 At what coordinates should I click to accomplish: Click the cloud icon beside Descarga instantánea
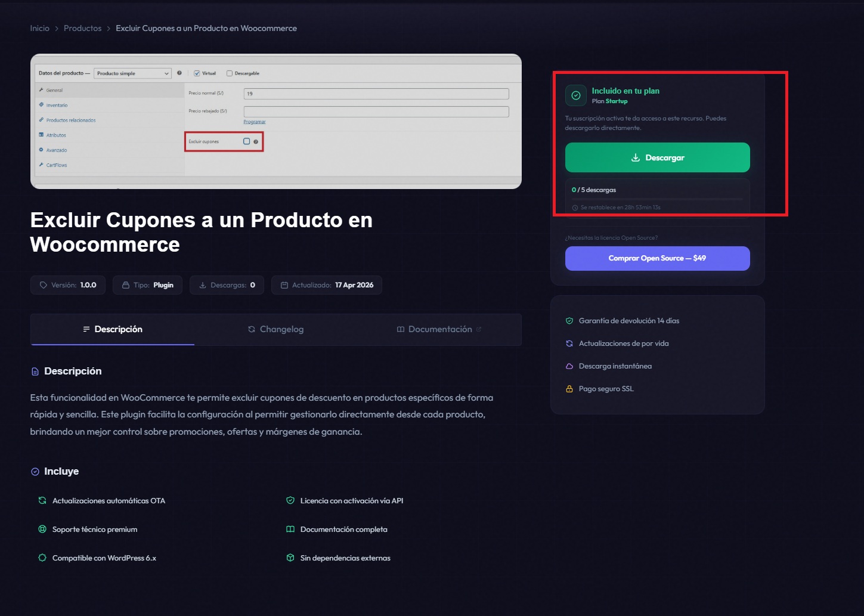pyautogui.click(x=569, y=366)
